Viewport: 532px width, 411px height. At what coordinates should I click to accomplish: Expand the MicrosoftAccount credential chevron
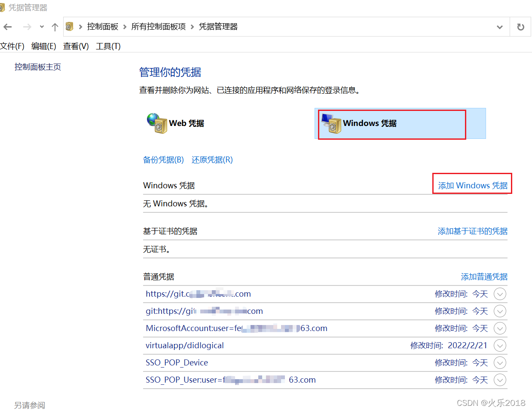500,328
